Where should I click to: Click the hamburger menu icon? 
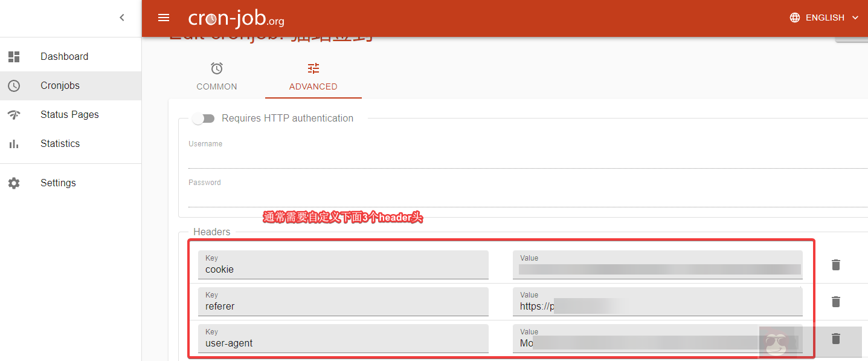(x=164, y=18)
